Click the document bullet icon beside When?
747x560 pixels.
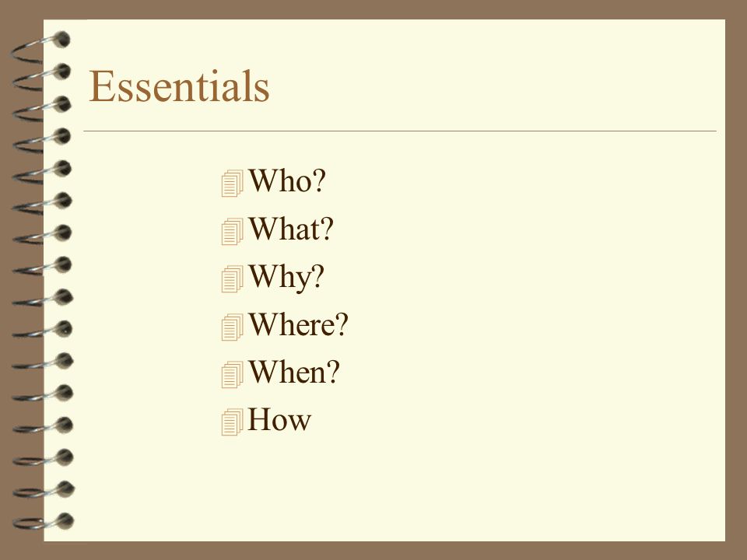[x=233, y=374]
